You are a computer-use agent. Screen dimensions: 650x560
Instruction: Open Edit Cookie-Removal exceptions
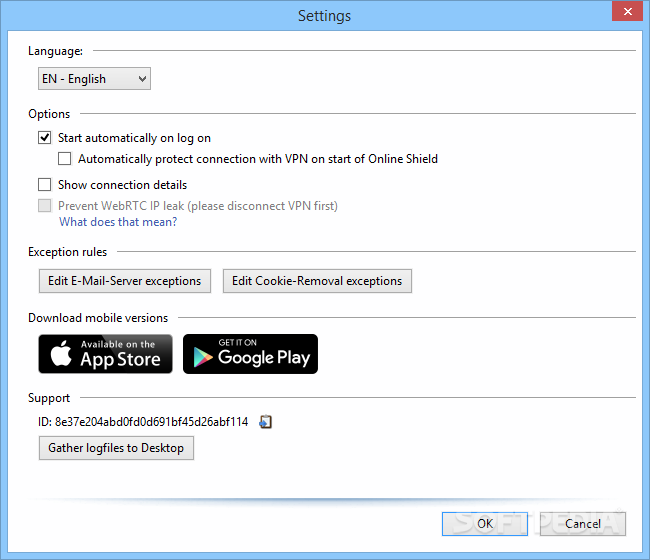point(317,281)
